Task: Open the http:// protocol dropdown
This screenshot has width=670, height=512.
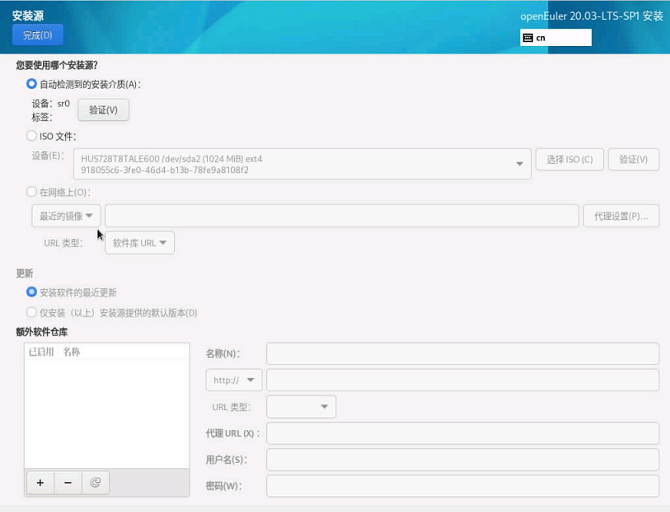Action: pos(234,380)
